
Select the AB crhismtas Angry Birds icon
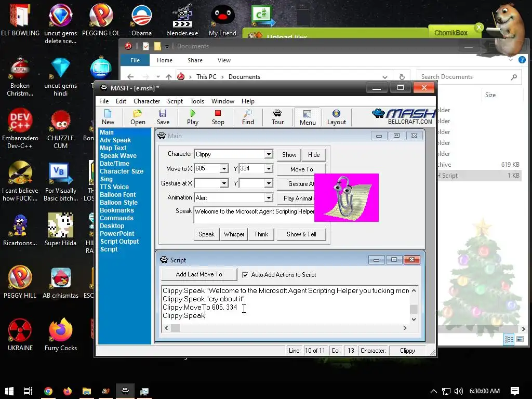[x=60, y=282]
